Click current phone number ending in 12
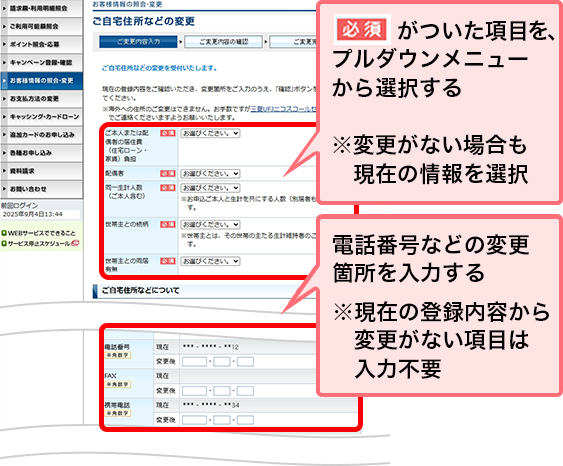Viewport: 563px width, 466px height. [210, 347]
